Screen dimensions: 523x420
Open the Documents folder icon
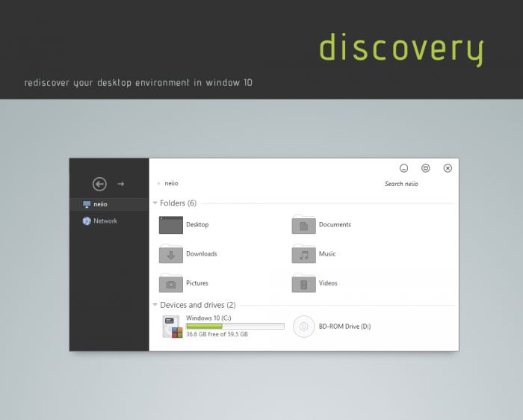click(303, 224)
